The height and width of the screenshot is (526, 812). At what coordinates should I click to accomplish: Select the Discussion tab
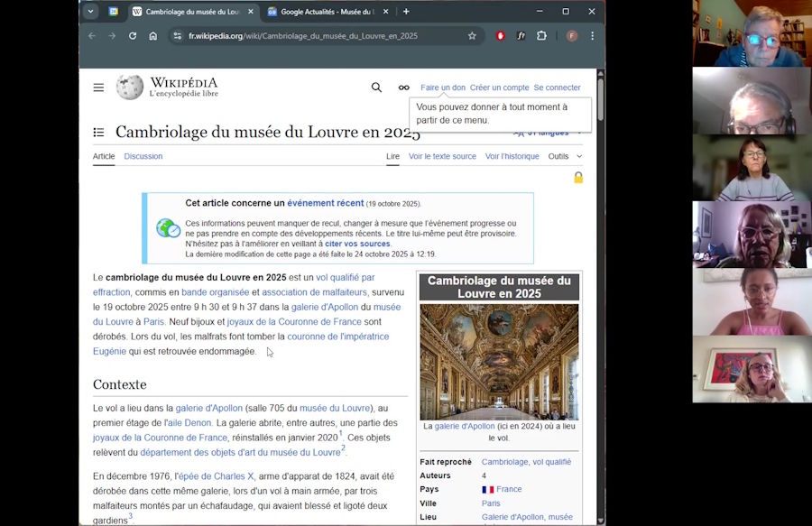[143, 156]
